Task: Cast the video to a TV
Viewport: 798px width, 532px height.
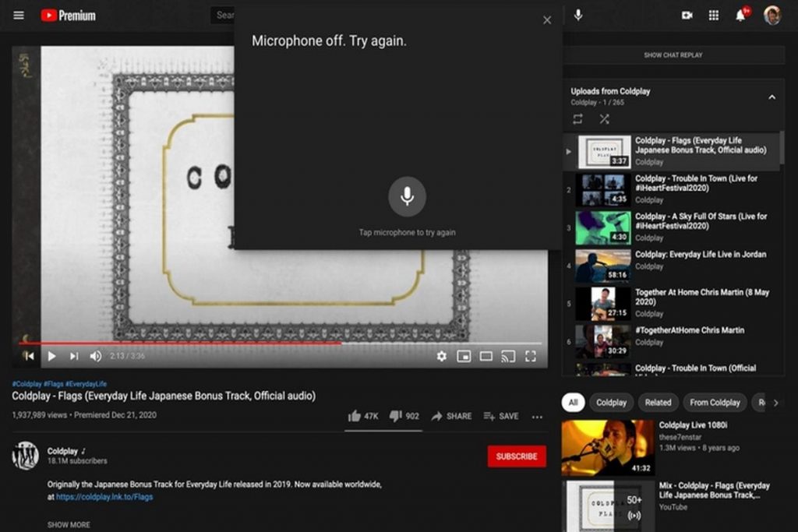Action: [509, 357]
